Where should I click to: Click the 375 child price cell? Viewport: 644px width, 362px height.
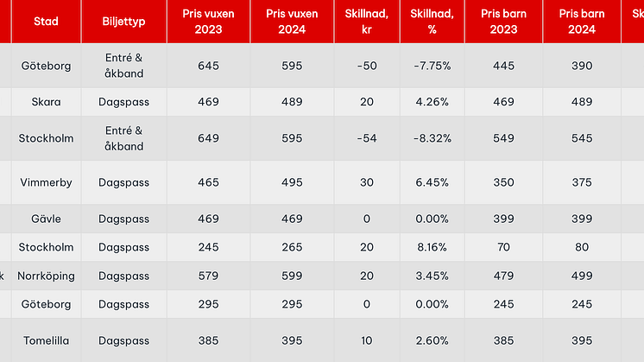pyautogui.click(x=581, y=182)
